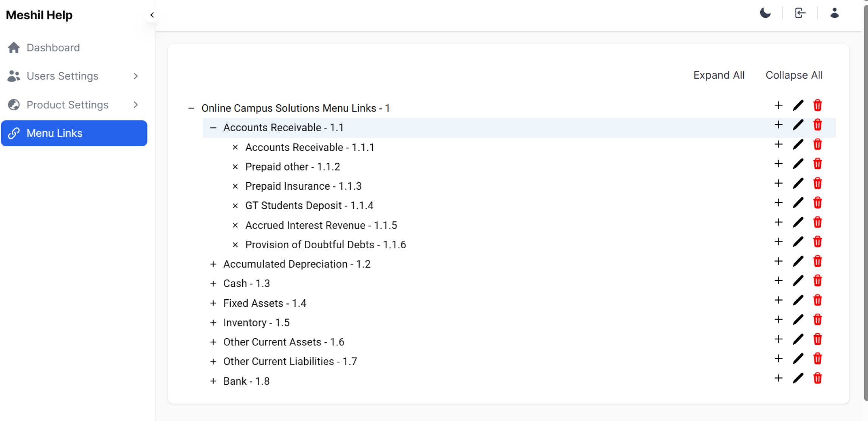868x421 pixels.
Task: Collapse the sidebar with chevron button
Action: pyautogui.click(x=152, y=15)
